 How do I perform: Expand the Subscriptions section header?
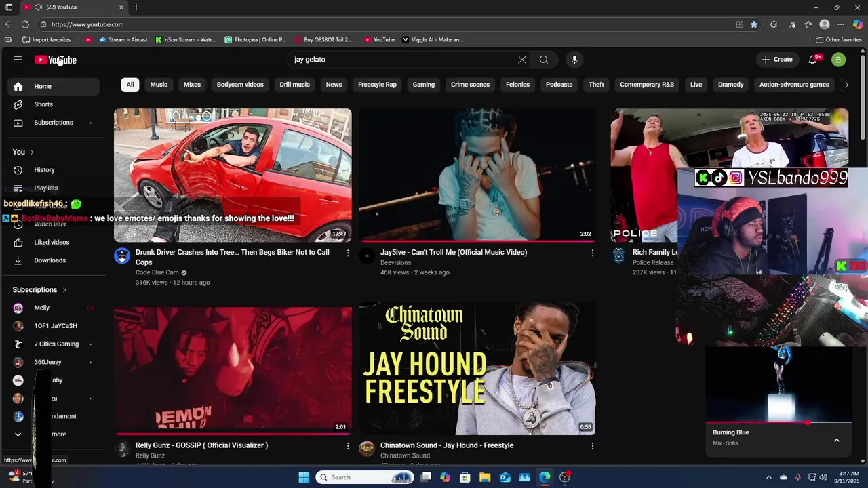click(39, 290)
